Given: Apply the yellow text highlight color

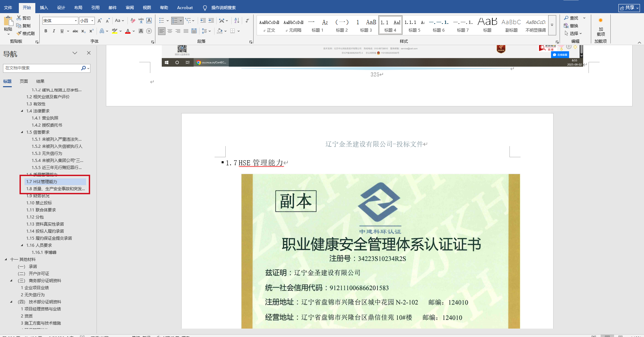Looking at the screenshot, I should (115, 31).
